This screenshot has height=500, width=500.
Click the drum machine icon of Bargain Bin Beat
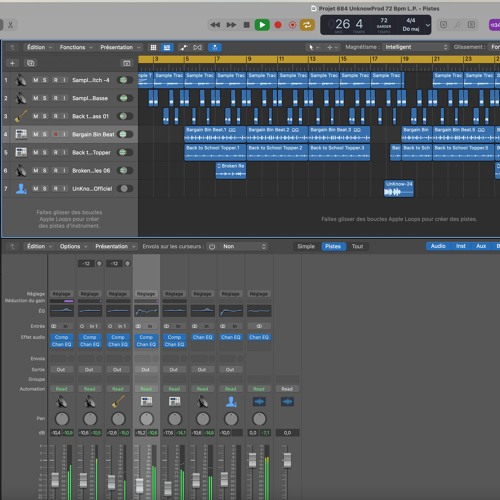21,134
